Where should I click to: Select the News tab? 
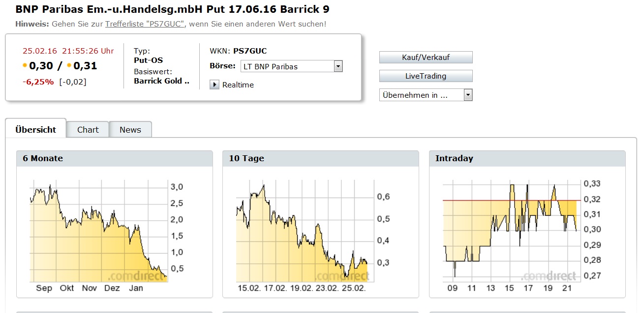(130, 130)
